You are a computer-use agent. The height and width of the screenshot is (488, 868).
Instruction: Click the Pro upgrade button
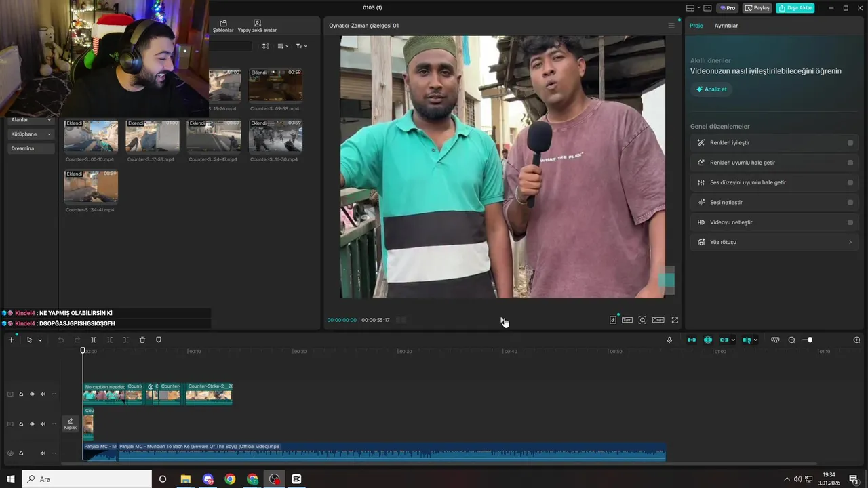[x=728, y=8]
